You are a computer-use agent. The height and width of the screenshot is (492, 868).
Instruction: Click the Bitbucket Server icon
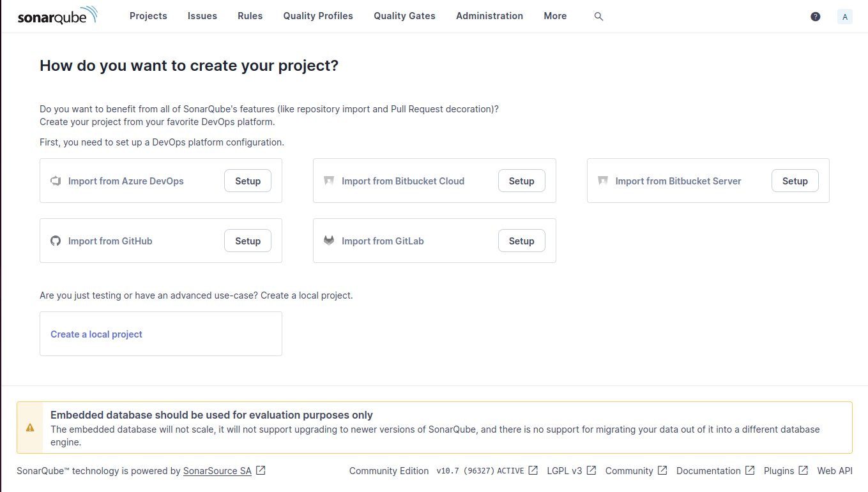coord(603,181)
